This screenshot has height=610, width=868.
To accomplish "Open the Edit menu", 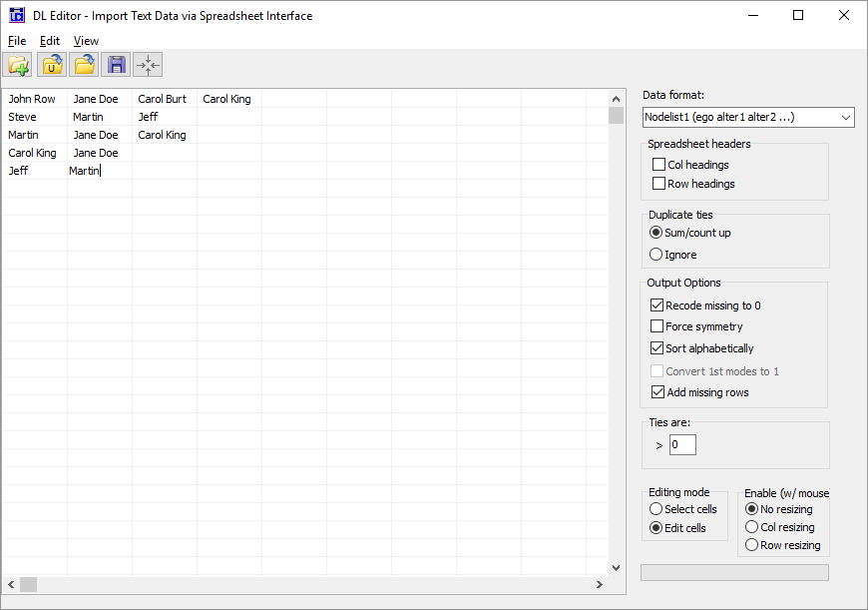I will 50,41.
